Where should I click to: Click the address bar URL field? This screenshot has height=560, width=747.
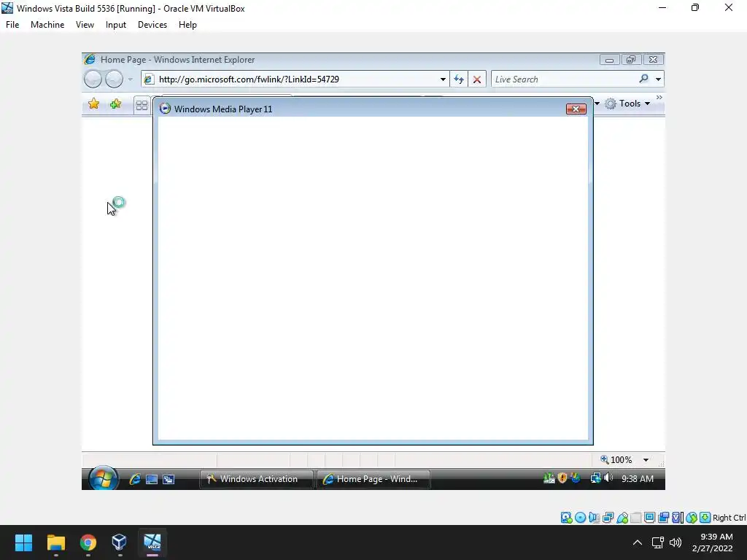295,79
